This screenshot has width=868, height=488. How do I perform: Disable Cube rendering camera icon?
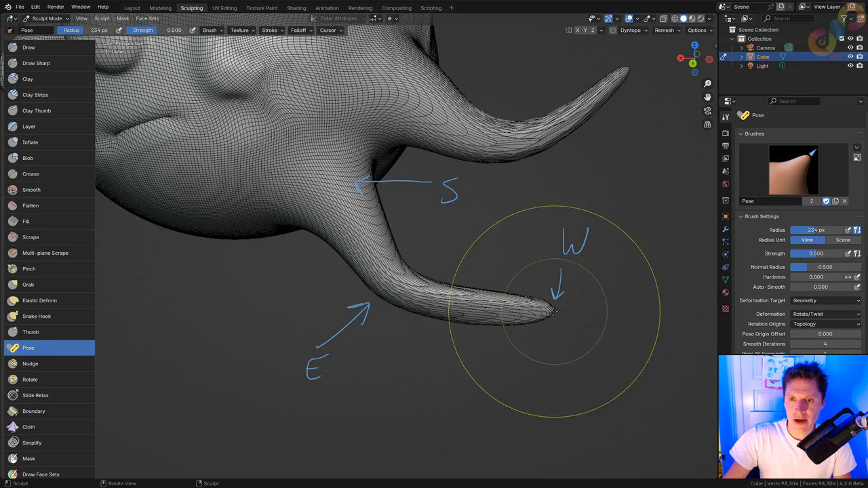pos(859,57)
